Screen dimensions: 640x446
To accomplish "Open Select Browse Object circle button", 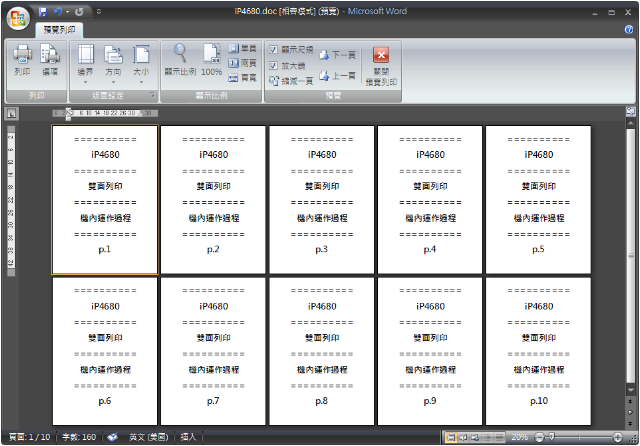I will [x=631, y=413].
